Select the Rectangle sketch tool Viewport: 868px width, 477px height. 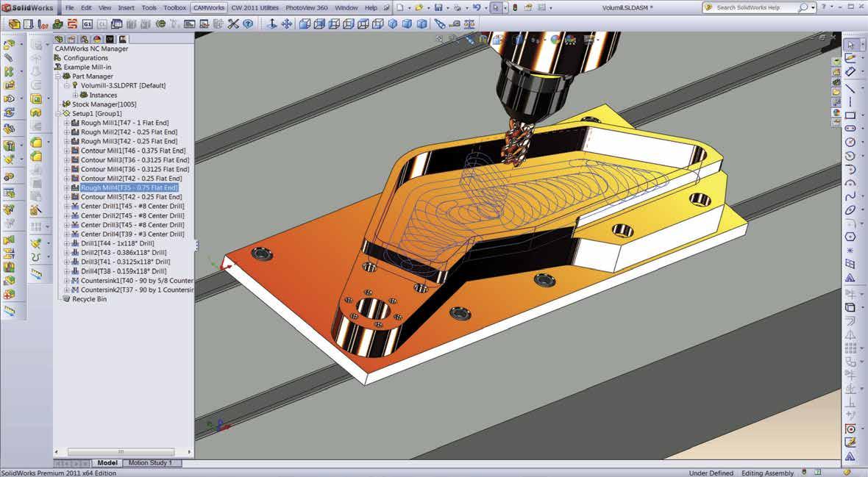click(x=850, y=115)
